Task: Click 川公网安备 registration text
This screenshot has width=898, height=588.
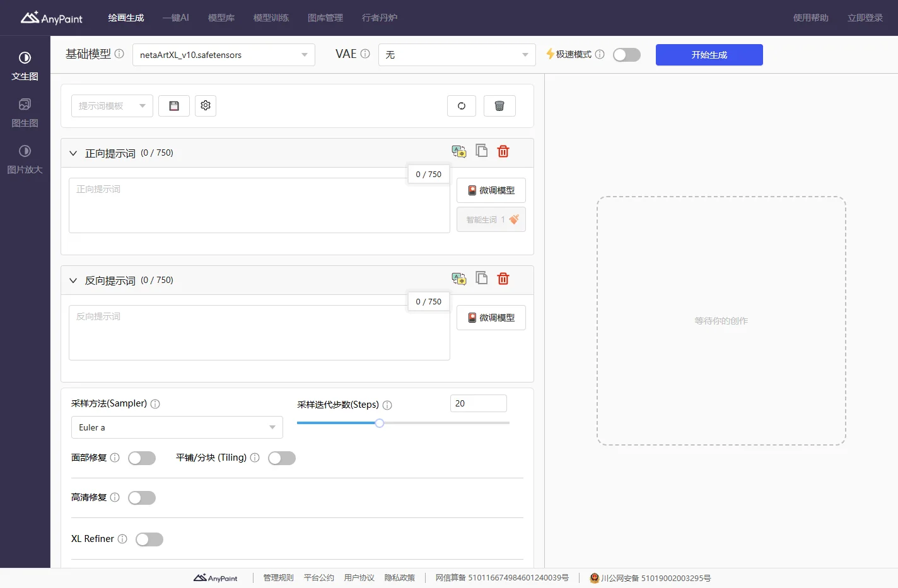Action: coord(656,578)
